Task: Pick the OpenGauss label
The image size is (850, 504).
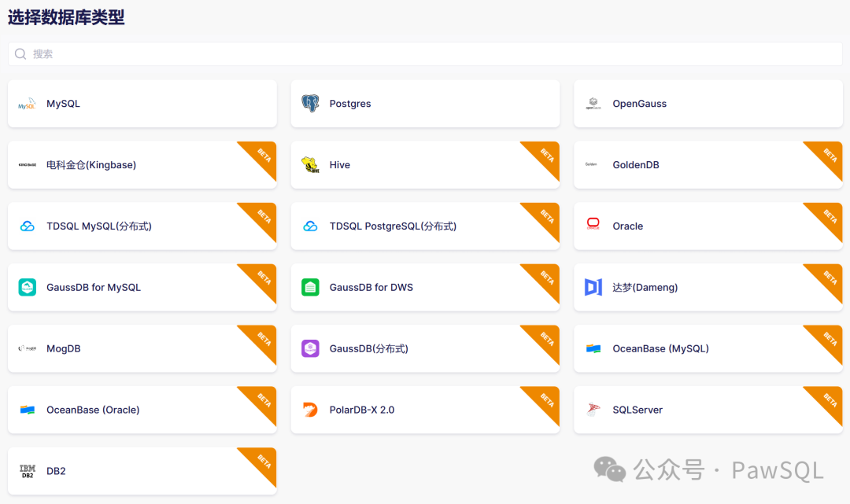Action: tap(640, 104)
